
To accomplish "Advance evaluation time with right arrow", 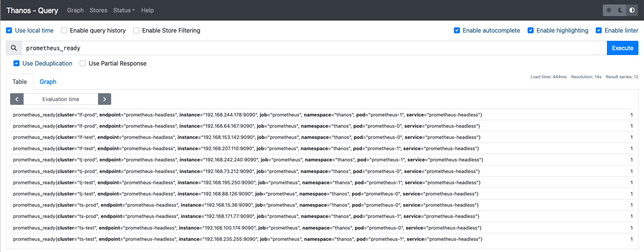I will [x=104, y=99].
